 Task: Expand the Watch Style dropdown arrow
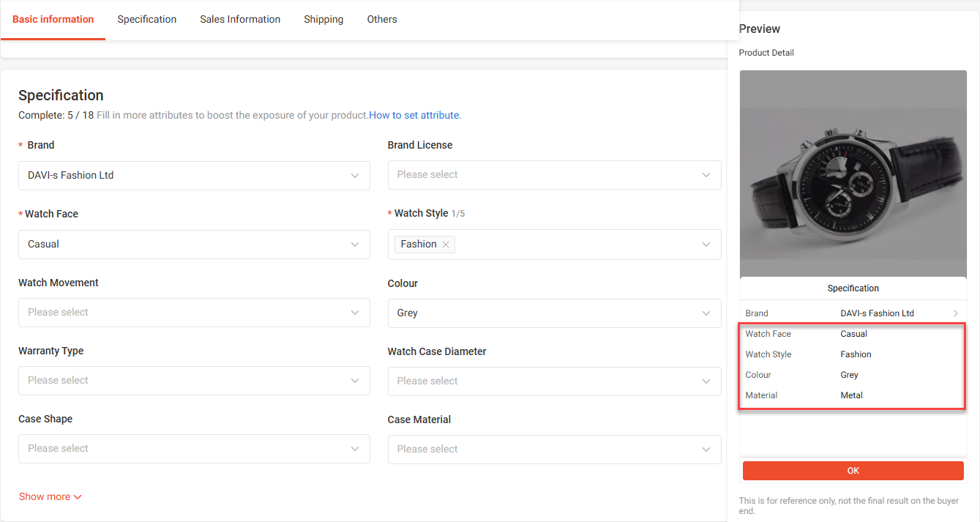(706, 245)
